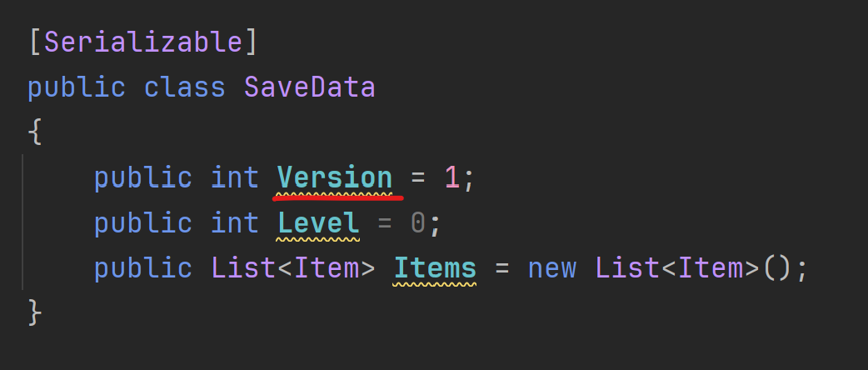The width and height of the screenshot is (868, 370).
Task: Click the public keyword on Items line
Action: tap(142, 268)
